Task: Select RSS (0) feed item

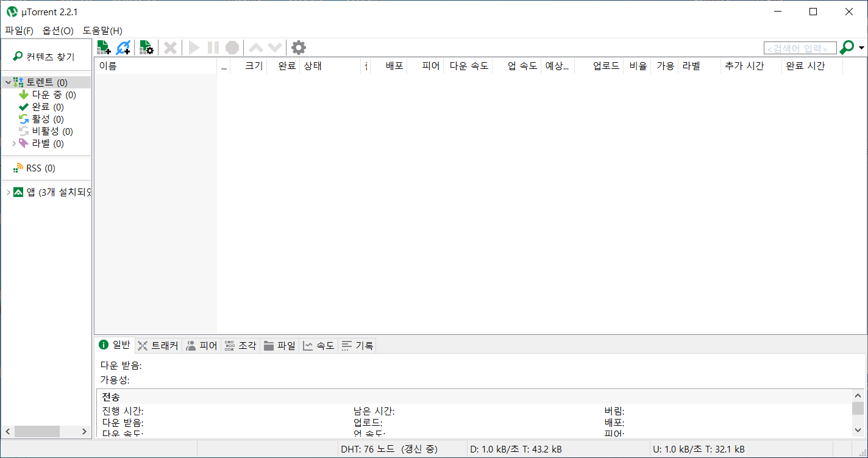Action: [x=34, y=168]
